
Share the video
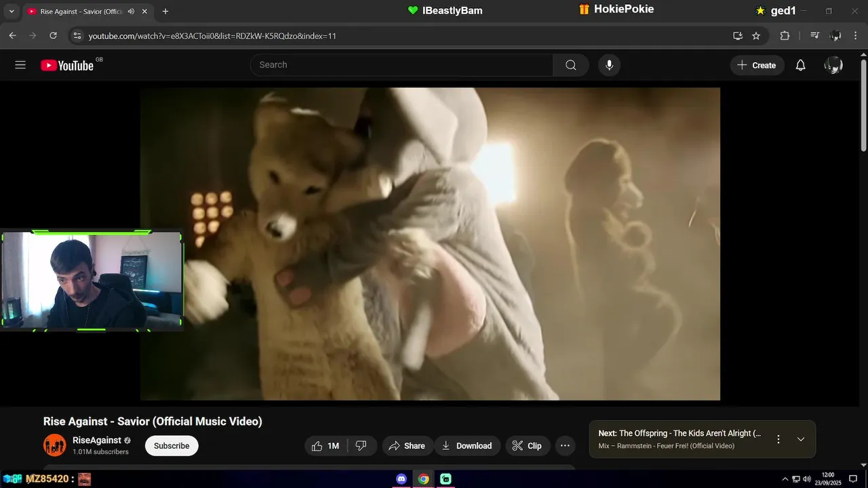click(407, 446)
